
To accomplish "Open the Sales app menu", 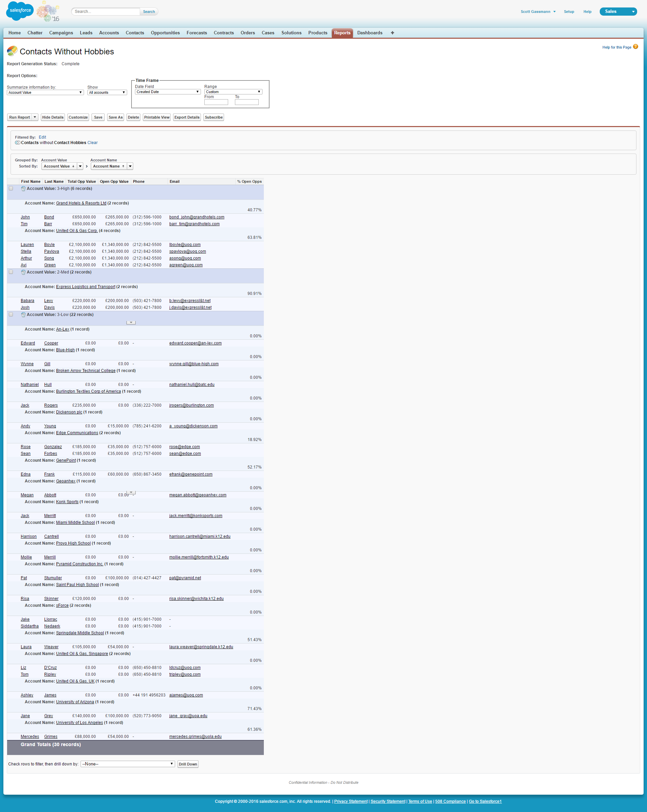I will (618, 12).
